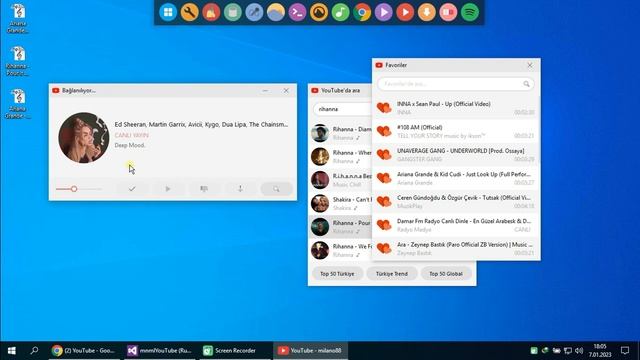Open the orange download arrow dock icon
The width and height of the screenshot is (640, 360).
click(x=427, y=12)
